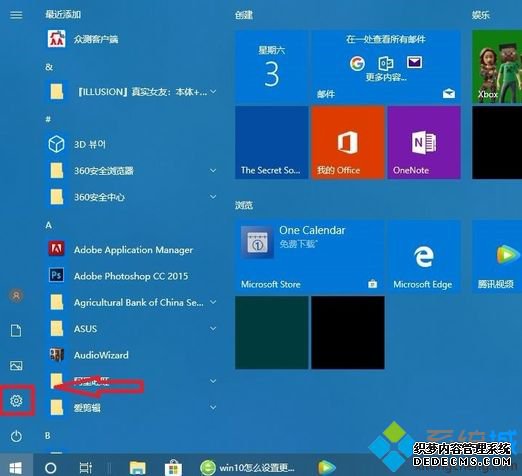Click the Power icon in Start sidebar
The width and height of the screenshot is (522, 476).
pos(16,436)
